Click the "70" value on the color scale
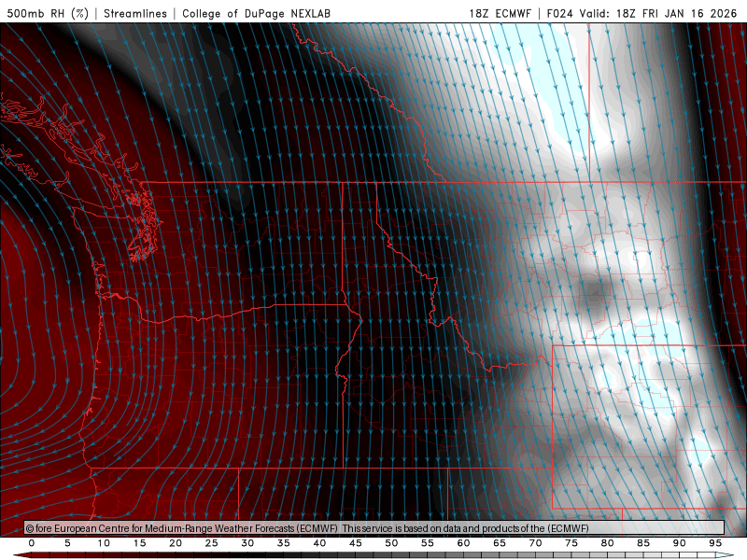The image size is (747, 560). [x=535, y=543]
